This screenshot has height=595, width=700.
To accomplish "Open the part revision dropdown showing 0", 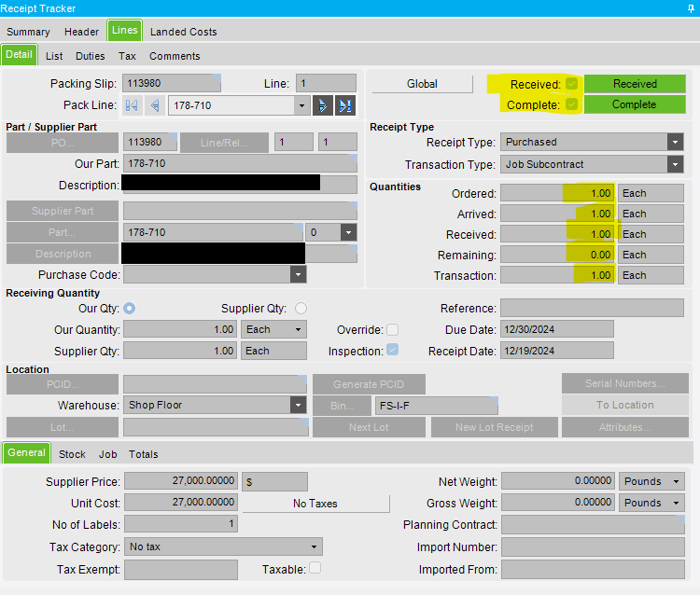I will coord(348,232).
